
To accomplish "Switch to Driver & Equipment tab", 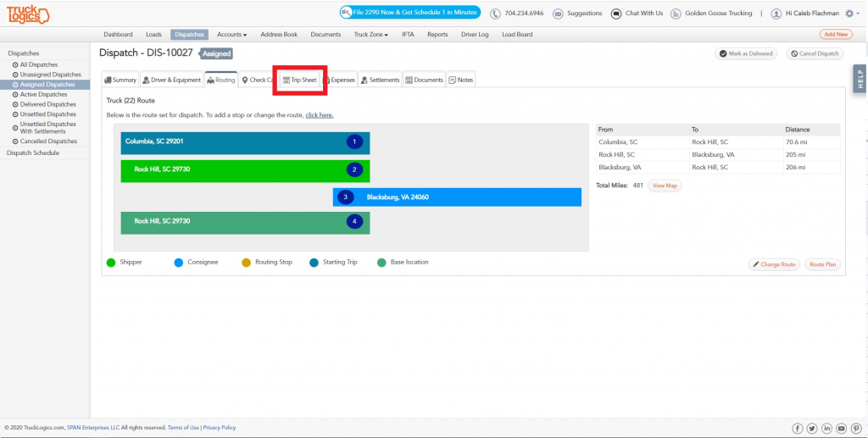I will [x=171, y=80].
